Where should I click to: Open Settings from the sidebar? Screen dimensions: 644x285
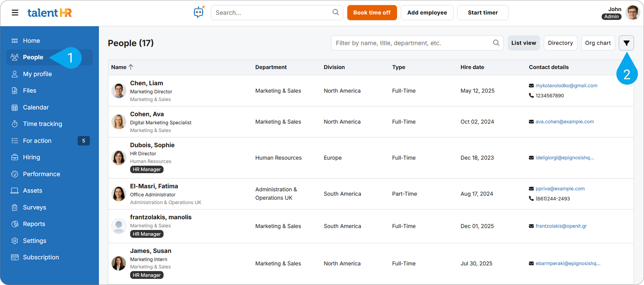34,240
